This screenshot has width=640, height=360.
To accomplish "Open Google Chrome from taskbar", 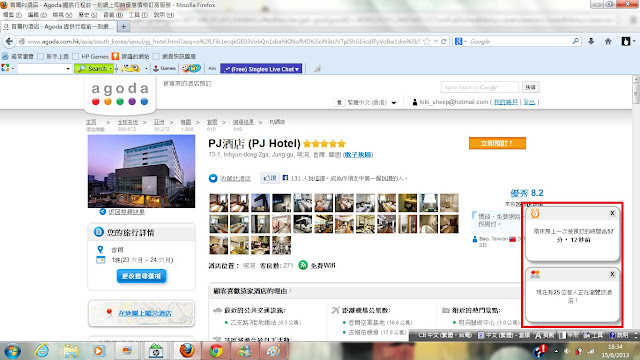I will [216, 351].
